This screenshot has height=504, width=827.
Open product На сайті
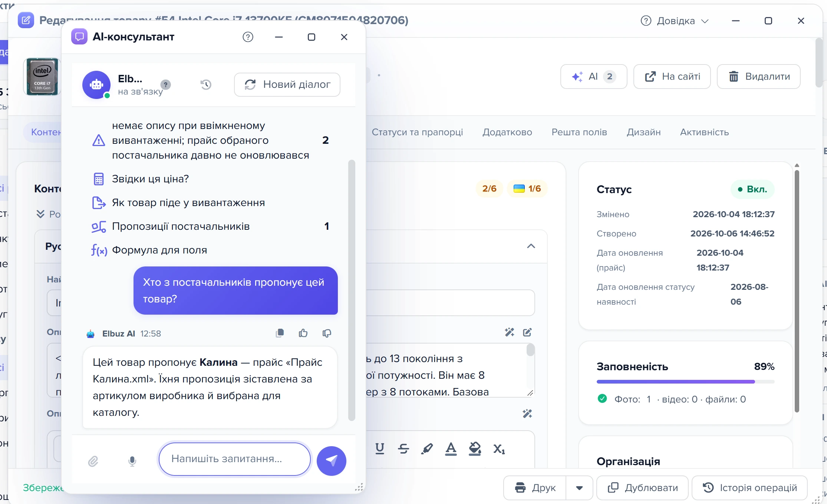(x=672, y=77)
